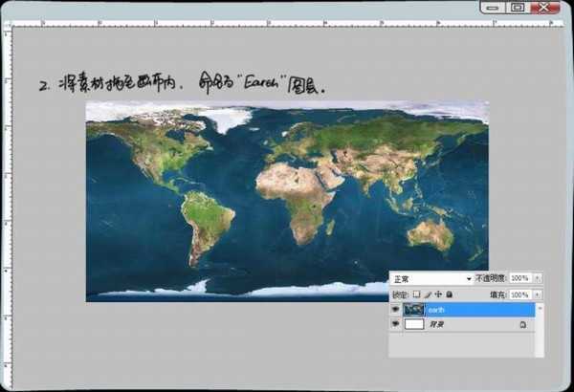This screenshot has height=392, width=574.
Task: Select the earth layer thumbnail
Action: [x=414, y=310]
